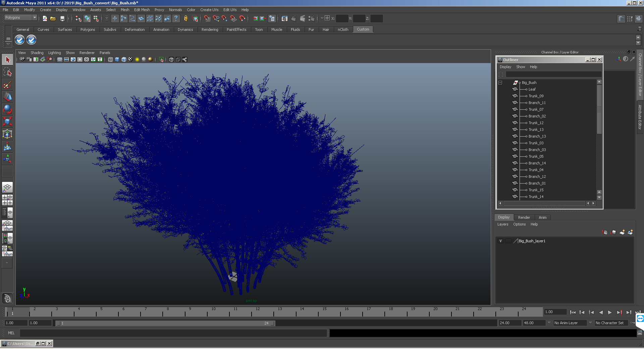Activate the Move tool cone icon

pos(7,97)
